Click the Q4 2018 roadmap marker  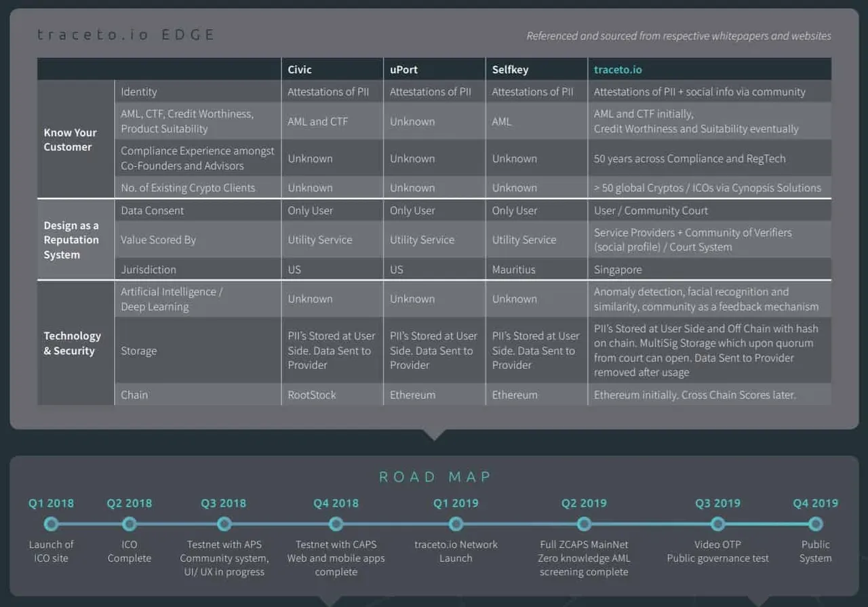(x=336, y=524)
